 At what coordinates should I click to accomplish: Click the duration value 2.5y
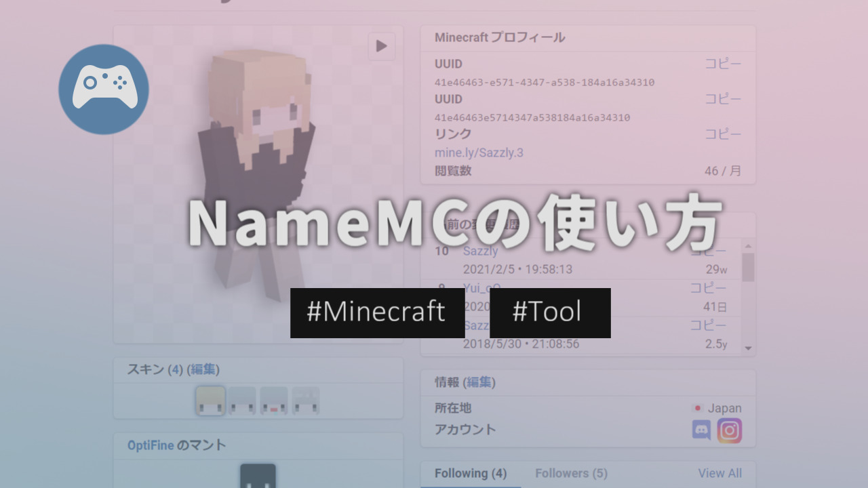[716, 344]
